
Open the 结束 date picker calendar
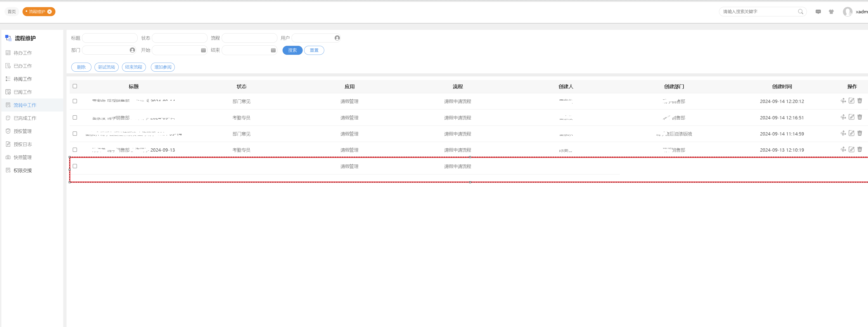pyautogui.click(x=273, y=50)
